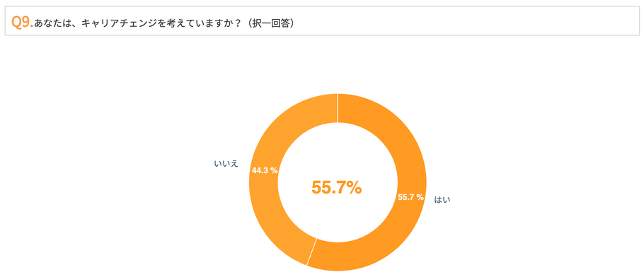Click the white divider atop the donut
The width and height of the screenshot is (644, 277).
tap(337, 108)
